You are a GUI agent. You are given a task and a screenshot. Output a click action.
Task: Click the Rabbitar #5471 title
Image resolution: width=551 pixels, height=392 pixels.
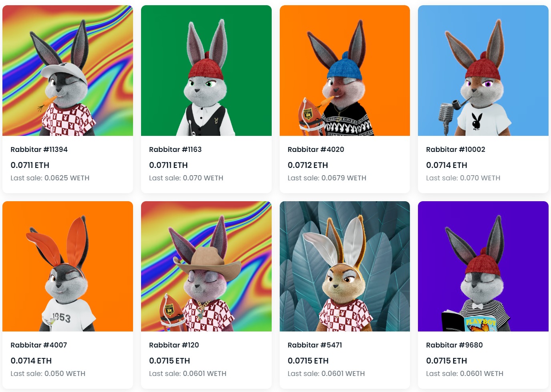click(x=315, y=345)
